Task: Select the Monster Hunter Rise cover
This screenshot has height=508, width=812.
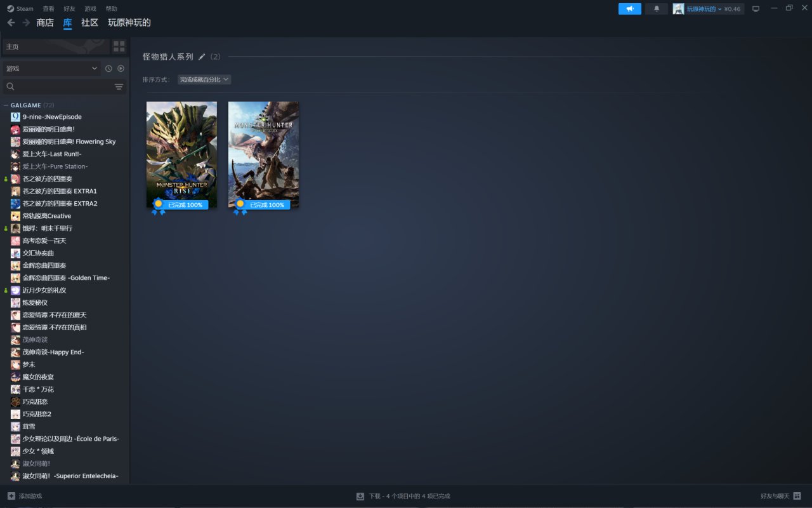Action: (x=181, y=154)
